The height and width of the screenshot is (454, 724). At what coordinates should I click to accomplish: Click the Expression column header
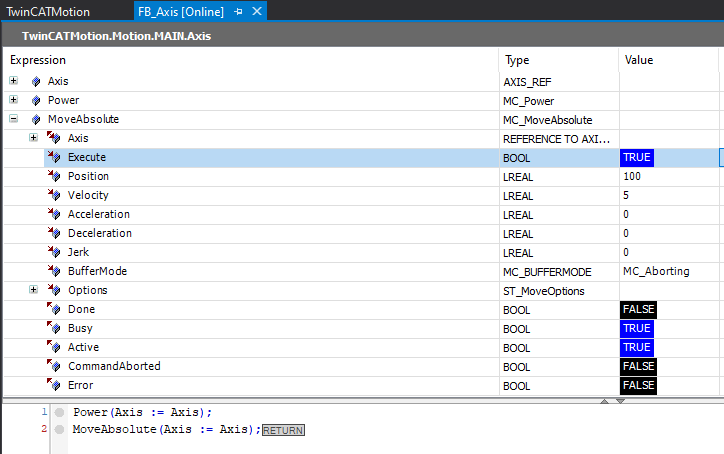[38, 60]
